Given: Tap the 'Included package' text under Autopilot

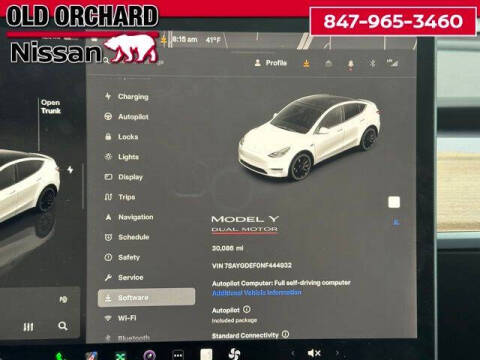Looking at the screenshot, I should tap(234, 320).
